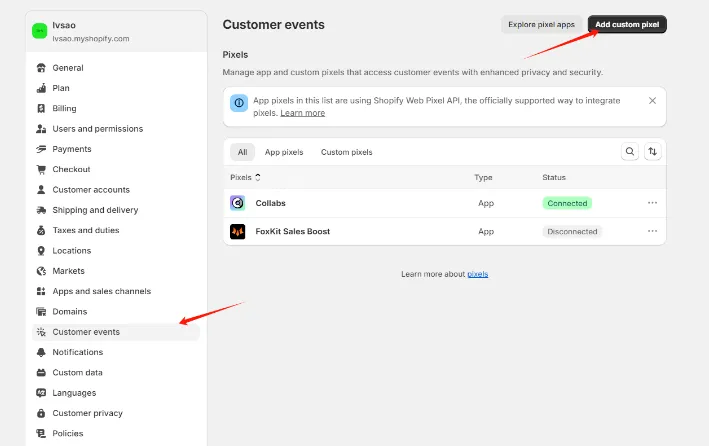709x446 pixels.
Task: Click the sort pixels arrows button
Action: [652, 152]
